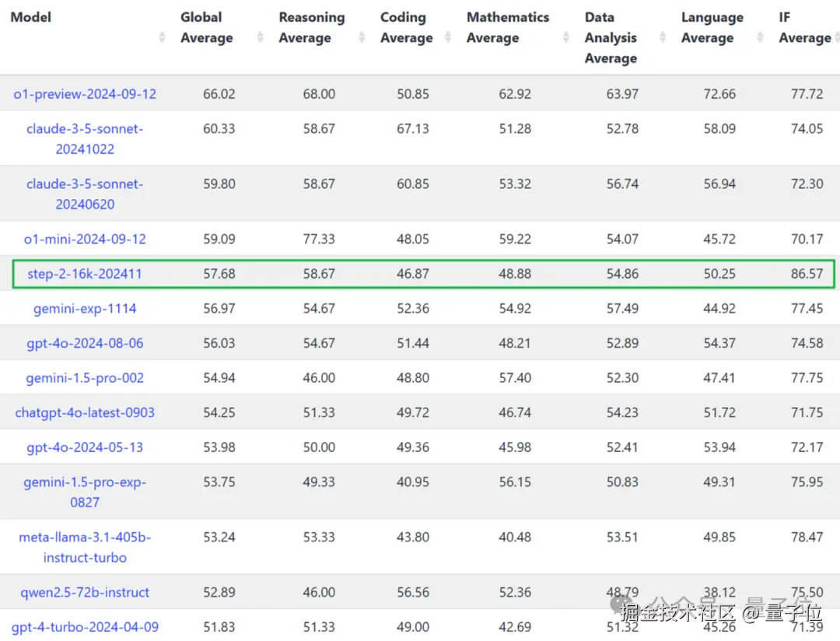The height and width of the screenshot is (641, 840).
Task: Click the IF Average column header
Action: 805,27
